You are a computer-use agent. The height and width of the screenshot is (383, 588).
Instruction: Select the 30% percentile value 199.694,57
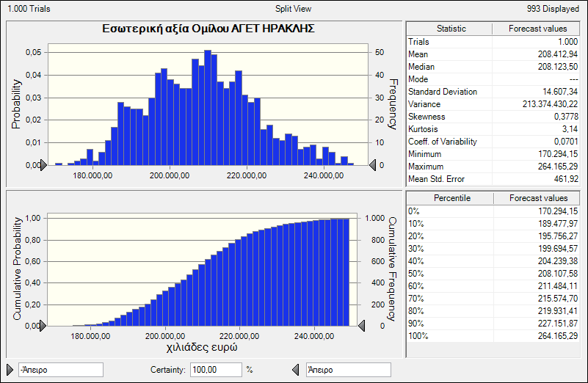point(558,249)
